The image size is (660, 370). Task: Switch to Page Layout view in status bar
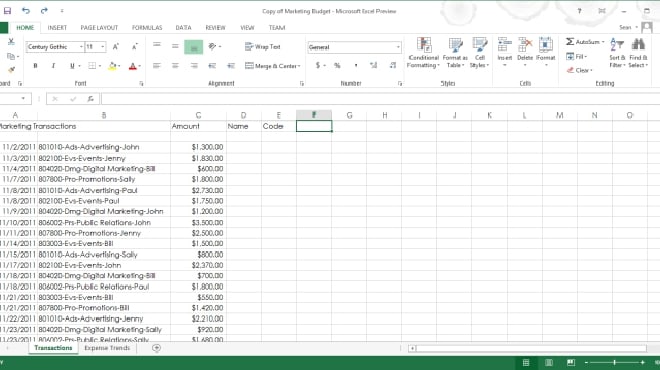[548, 362]
